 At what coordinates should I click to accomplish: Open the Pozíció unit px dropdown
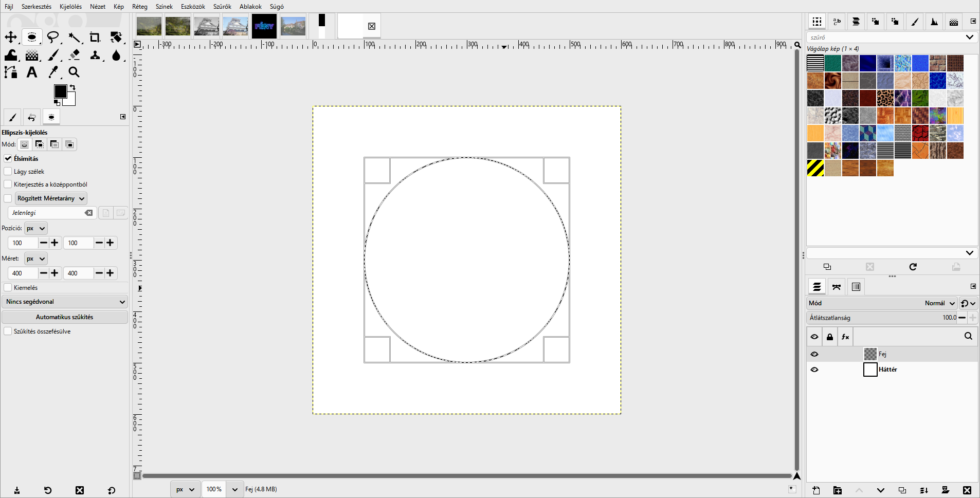35,228
